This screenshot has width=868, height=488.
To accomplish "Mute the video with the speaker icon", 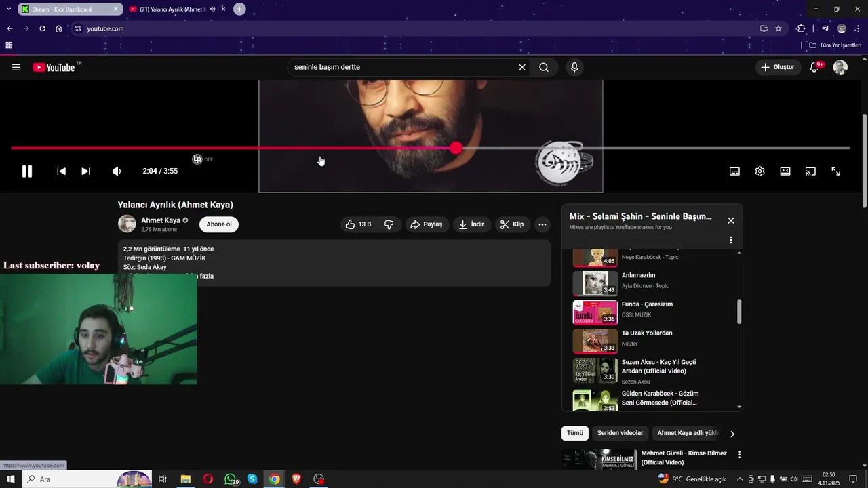I will pyautogui.click(x=117, y=171).
